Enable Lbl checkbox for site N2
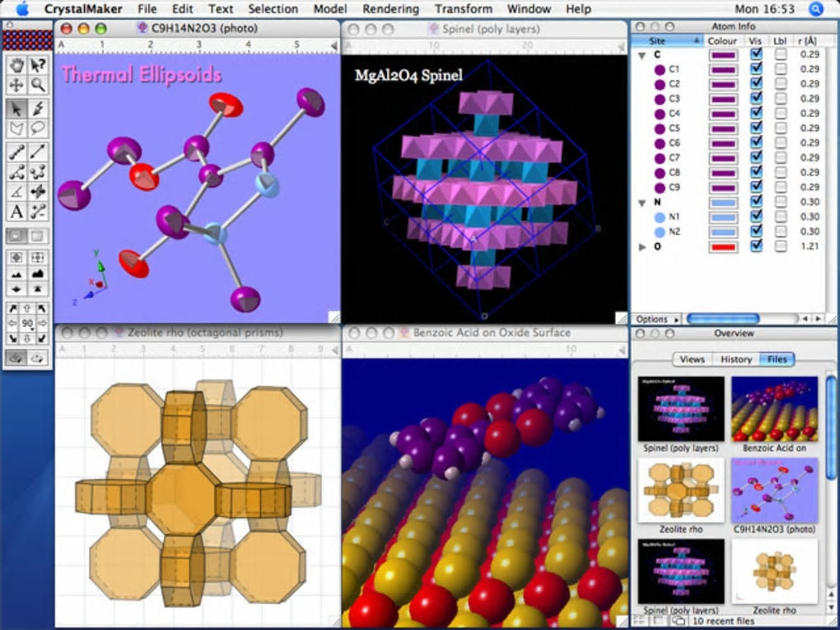 click(x=781, y=231)
